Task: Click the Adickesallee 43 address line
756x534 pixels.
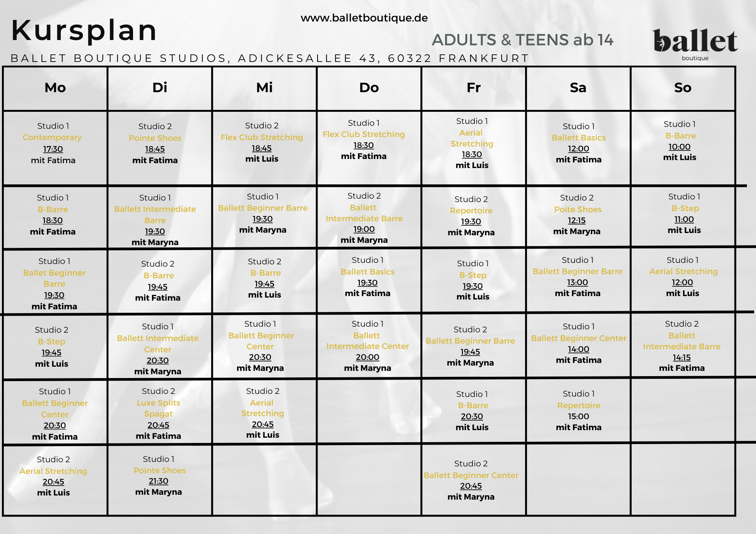Action: [x=270, y=58]
